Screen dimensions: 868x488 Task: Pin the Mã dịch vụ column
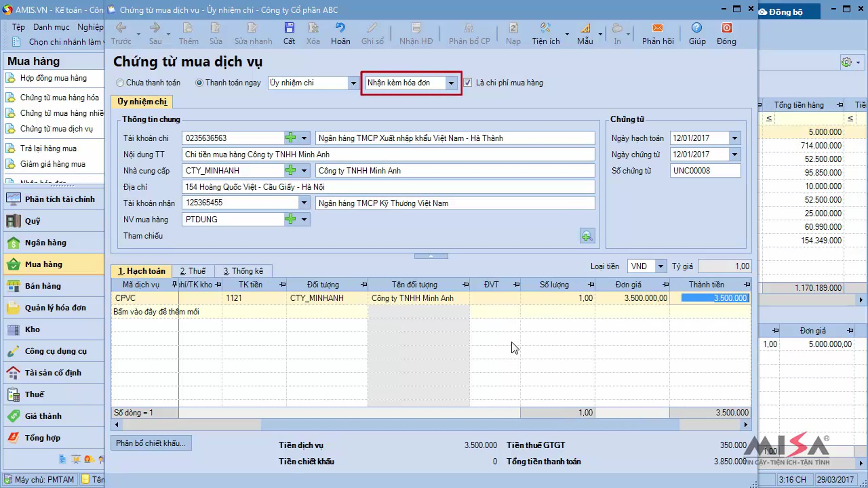[x=174, y=284]
